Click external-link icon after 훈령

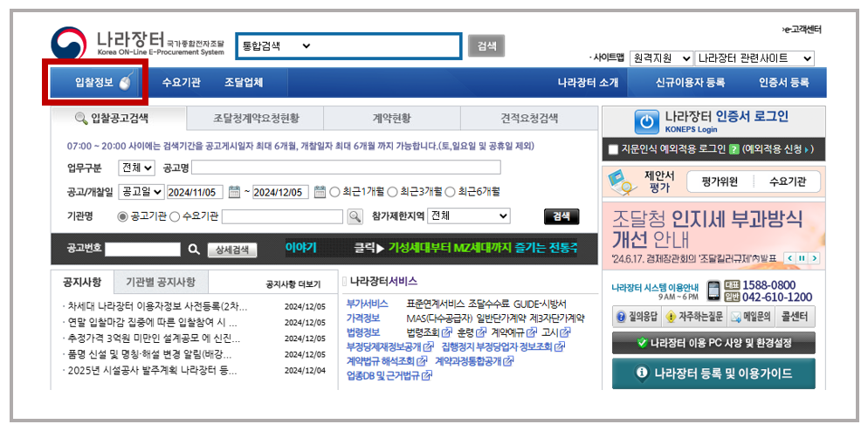click(480, 332)
